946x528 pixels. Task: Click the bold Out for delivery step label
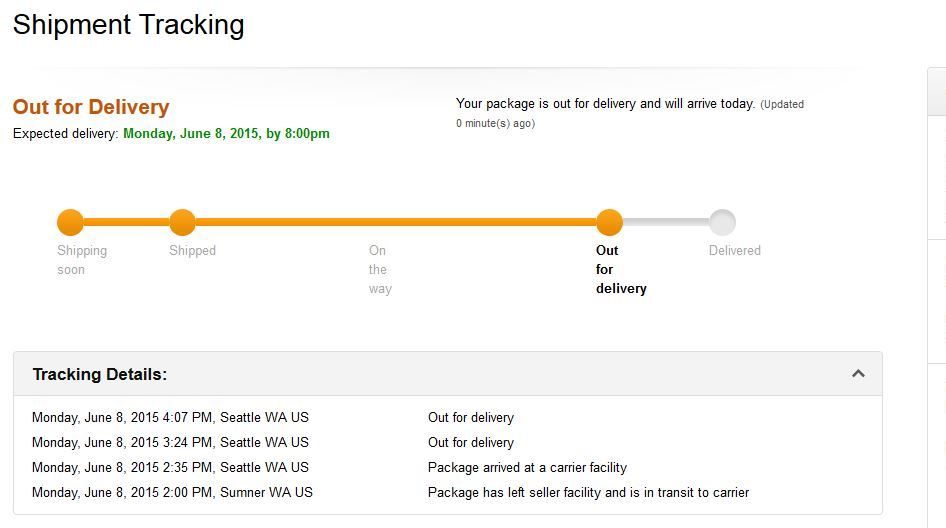click(621, 269)
